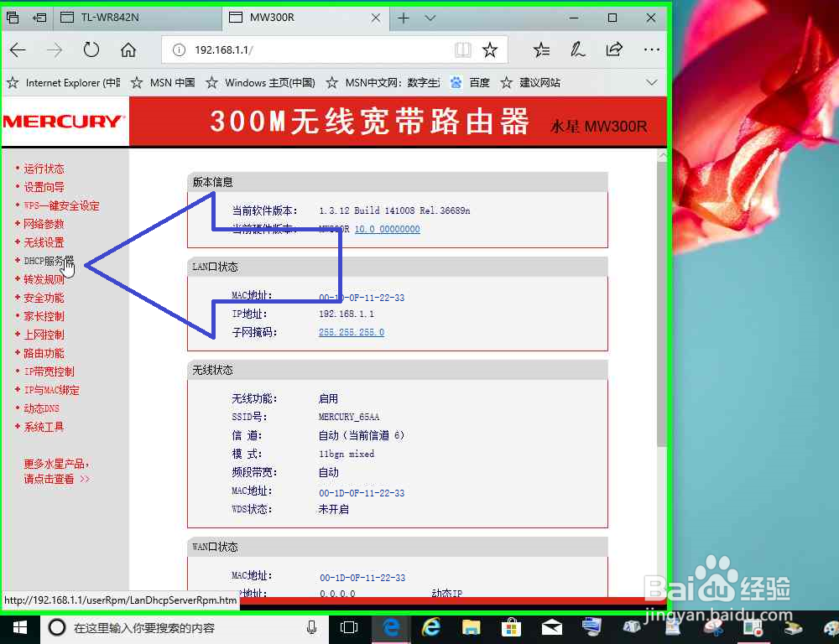This screenshot has width=839, height=644.
Task: Expand 网络参数 in the sidebar
Action: [44, 224]
